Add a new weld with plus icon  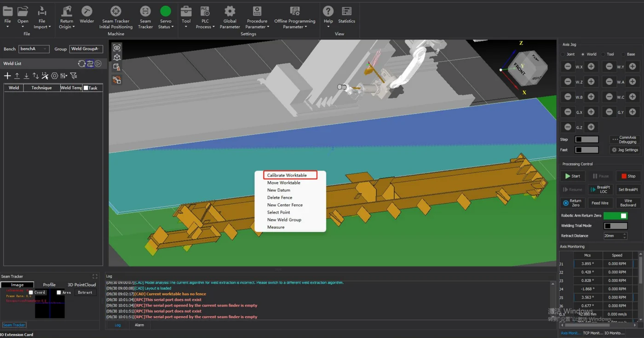(7, 76)
